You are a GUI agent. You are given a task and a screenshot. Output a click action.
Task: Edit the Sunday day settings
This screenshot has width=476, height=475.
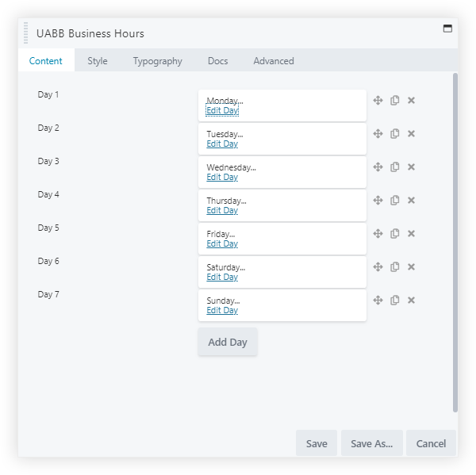(222, 311)
